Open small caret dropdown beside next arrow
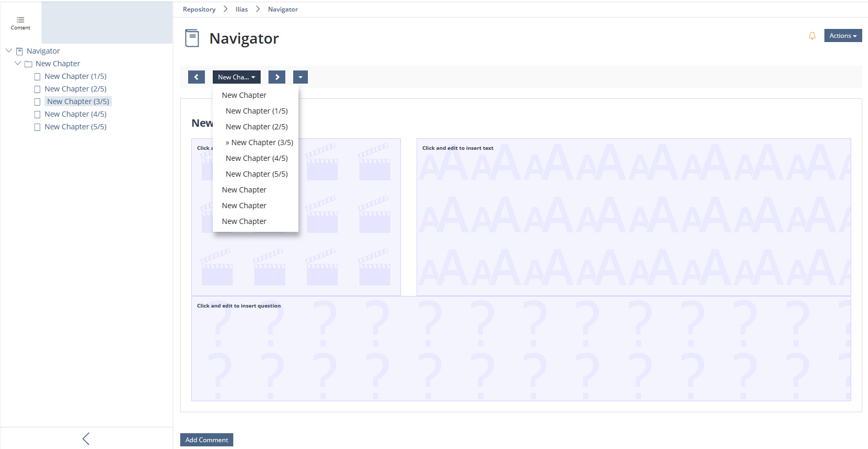Viewport: 868px width, 449px height. click(x=300, y=77)
